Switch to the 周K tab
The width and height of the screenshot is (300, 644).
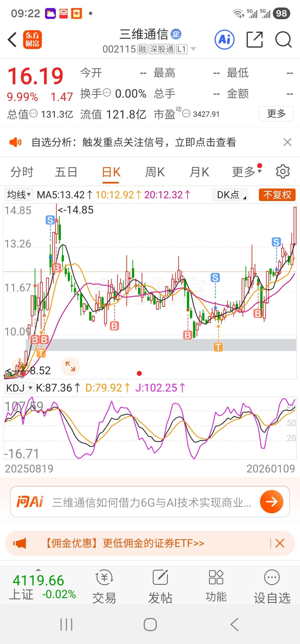tap(155, 172)
